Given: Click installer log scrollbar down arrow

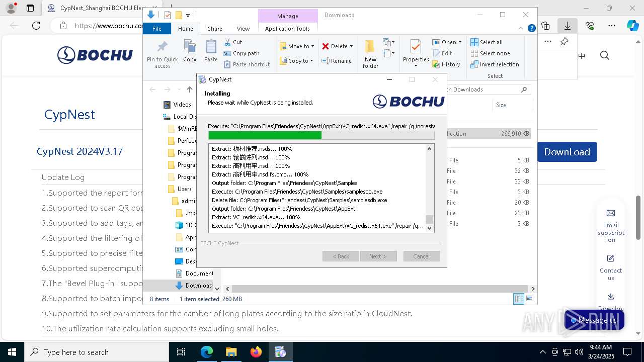Looking at the screenshot, I should [429, 228].
